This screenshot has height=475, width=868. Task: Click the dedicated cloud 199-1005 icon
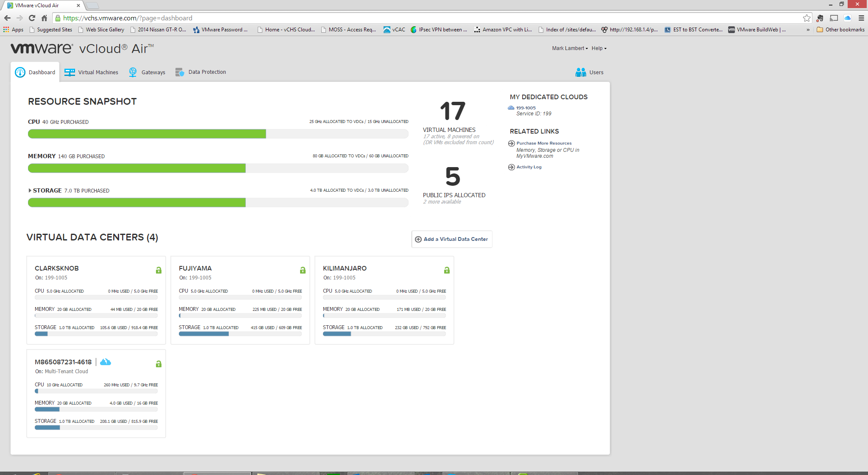coord(511,108)
